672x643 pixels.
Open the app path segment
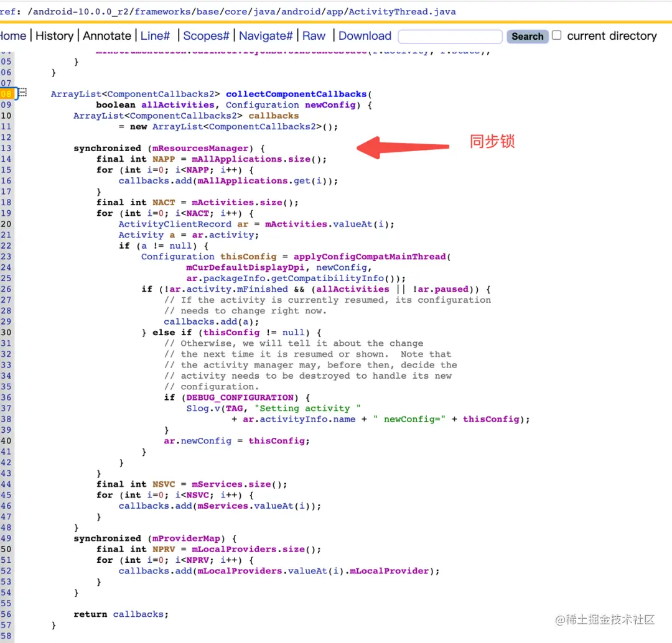click(335, 12)
